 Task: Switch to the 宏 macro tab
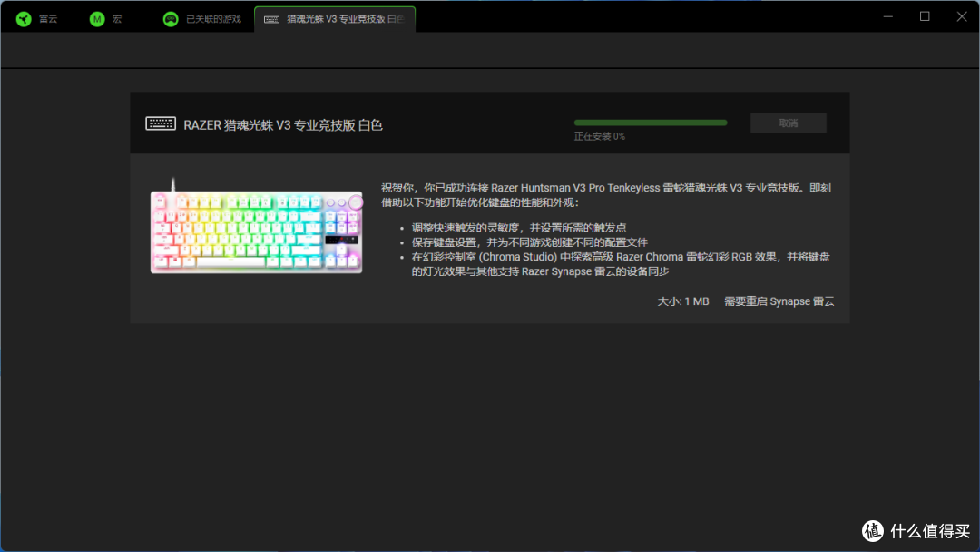point(105,19)
